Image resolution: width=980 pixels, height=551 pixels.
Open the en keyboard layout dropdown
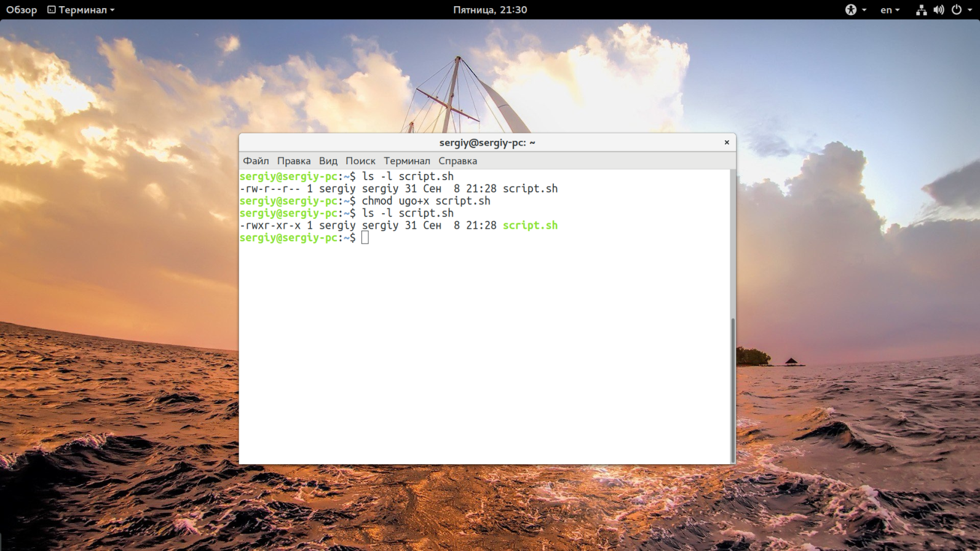click(x=889, y=10)
